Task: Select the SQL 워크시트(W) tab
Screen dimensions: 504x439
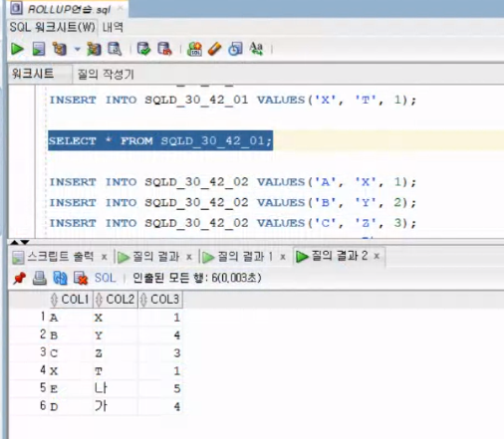Action: [52, 27]
